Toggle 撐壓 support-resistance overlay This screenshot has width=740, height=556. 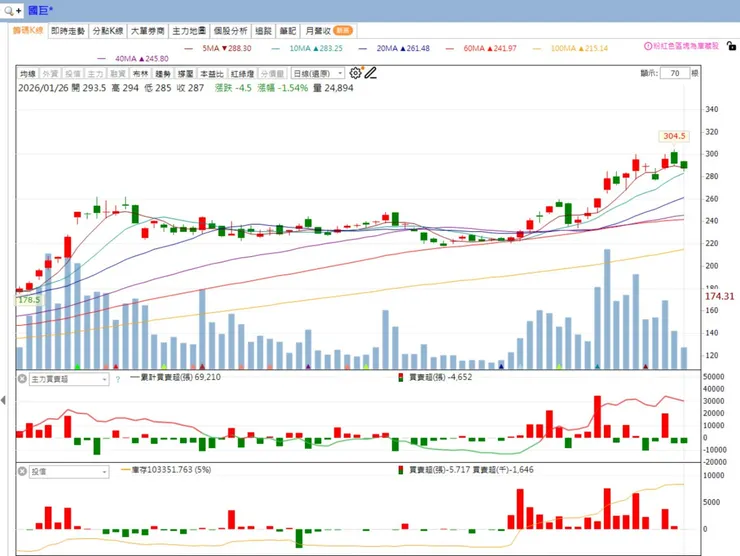pyautogui.click(x=185, y=74)
